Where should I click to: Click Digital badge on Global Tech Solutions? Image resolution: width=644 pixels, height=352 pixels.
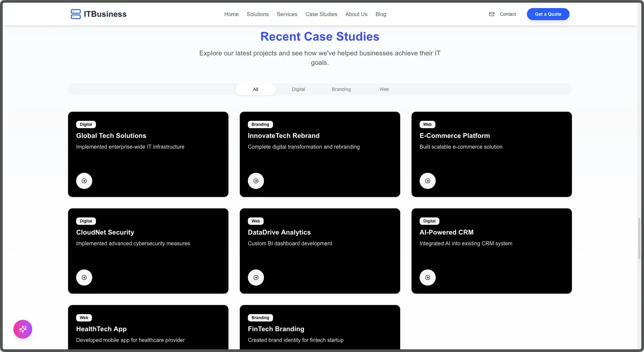(86, 124)
